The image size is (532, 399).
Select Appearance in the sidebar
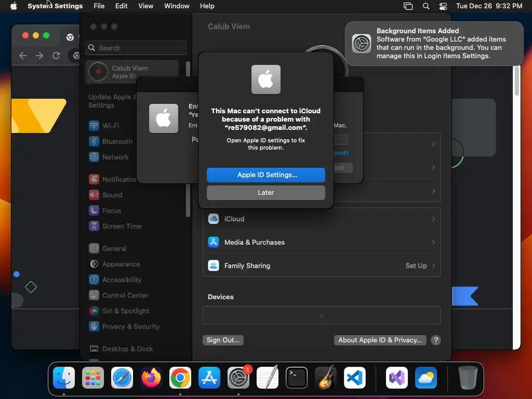point(114,264)
